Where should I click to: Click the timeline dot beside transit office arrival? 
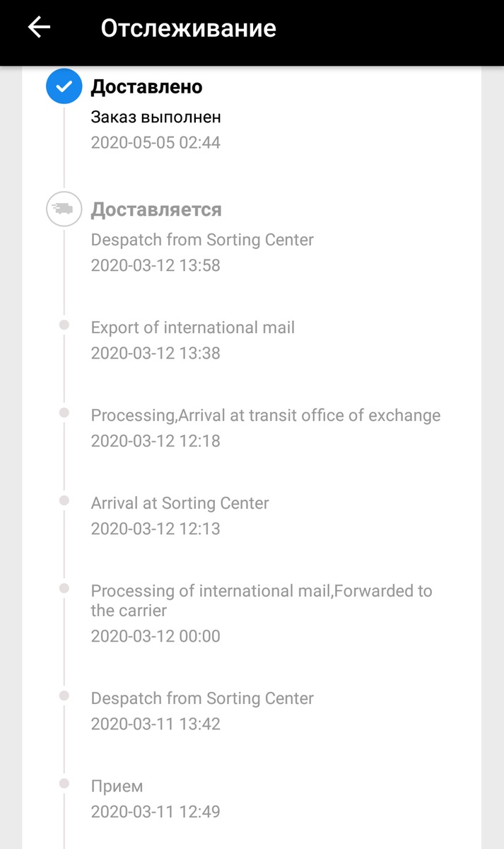pos(64,412)
